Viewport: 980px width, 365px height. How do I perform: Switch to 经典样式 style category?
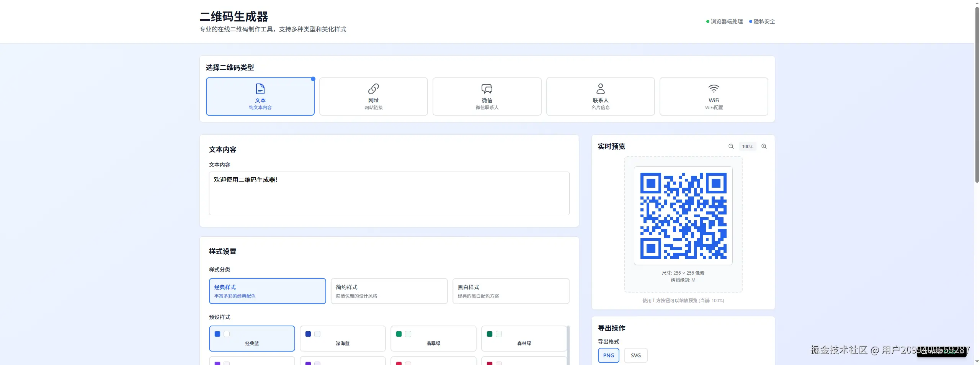click(268, 291)
